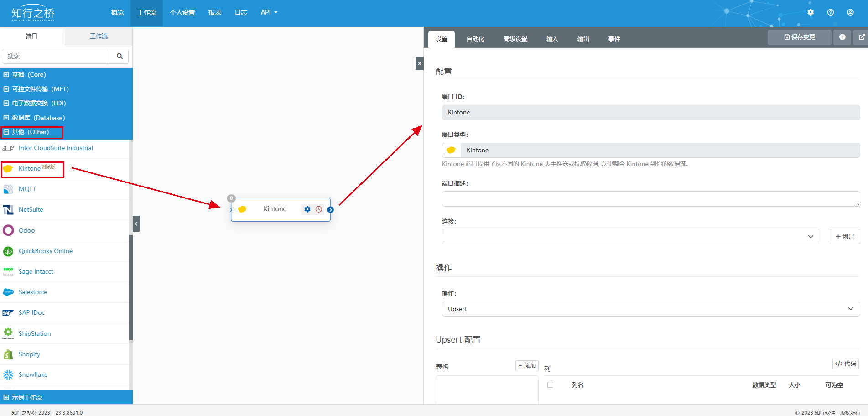Open the 连接 connection dropdown
This screenshot has width=868, height=416.
[630, 237]
